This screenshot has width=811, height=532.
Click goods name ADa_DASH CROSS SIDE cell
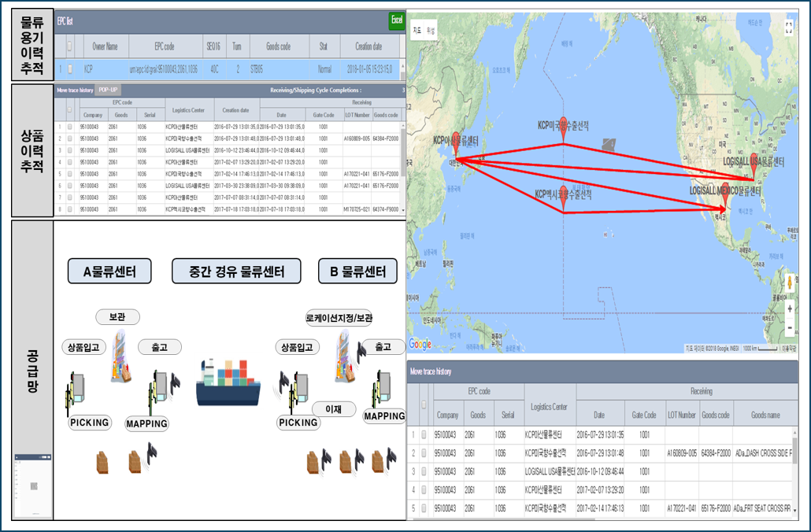[764, 453]
